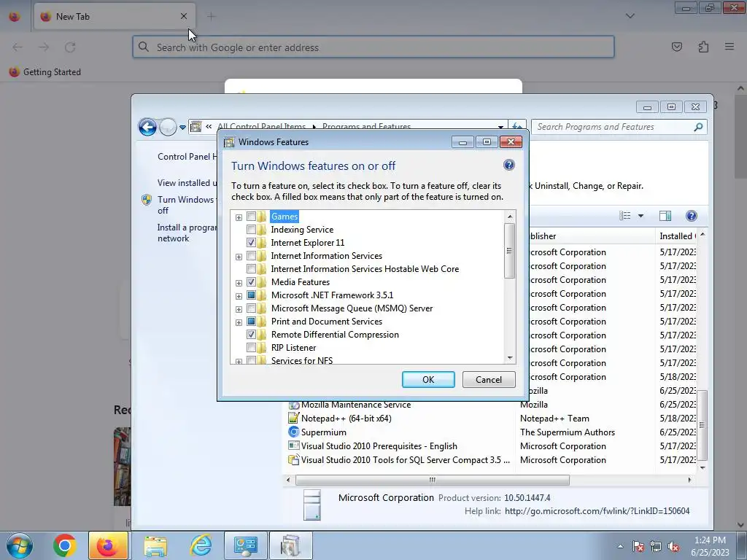
Task: Click Install a program from network link
Action: 186,233
